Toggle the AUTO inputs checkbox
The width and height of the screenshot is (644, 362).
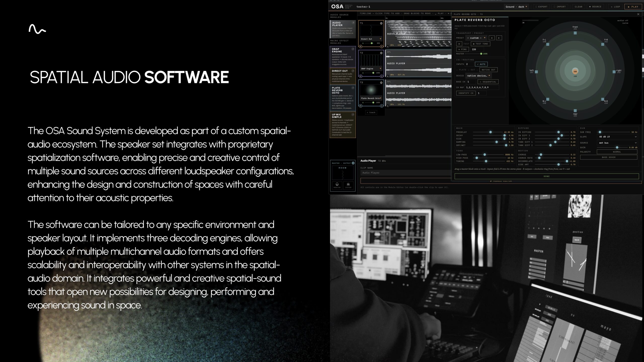coord(481,64)
